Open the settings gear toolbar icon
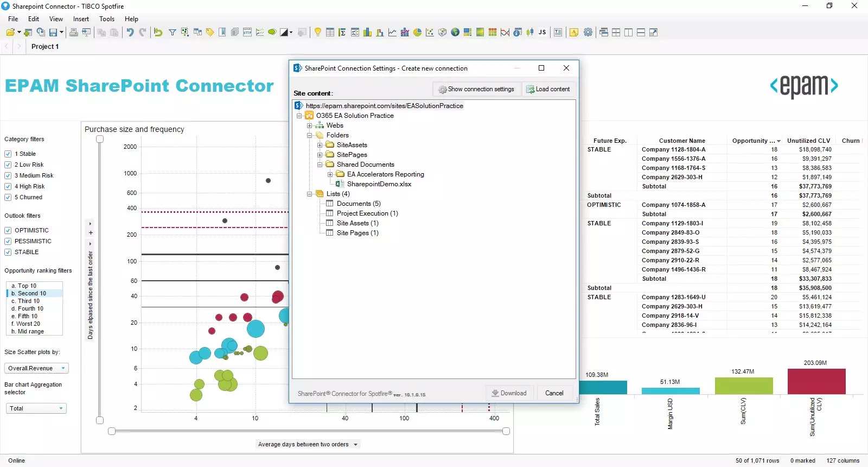 (x=588, y=33)
